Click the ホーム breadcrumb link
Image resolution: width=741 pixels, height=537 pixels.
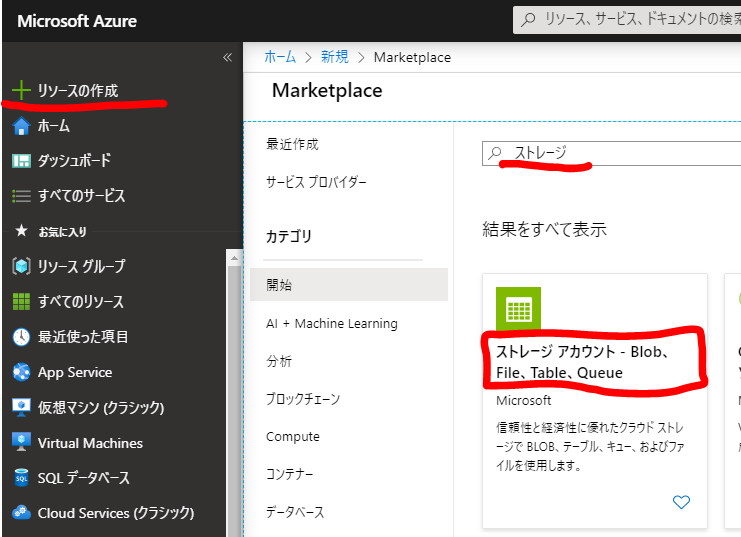[x=280, y=57]
